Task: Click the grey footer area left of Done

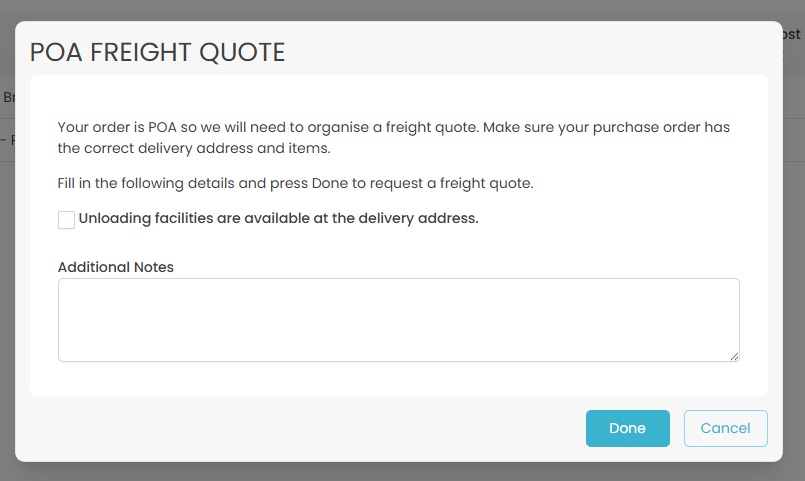Action: point(300,428)
